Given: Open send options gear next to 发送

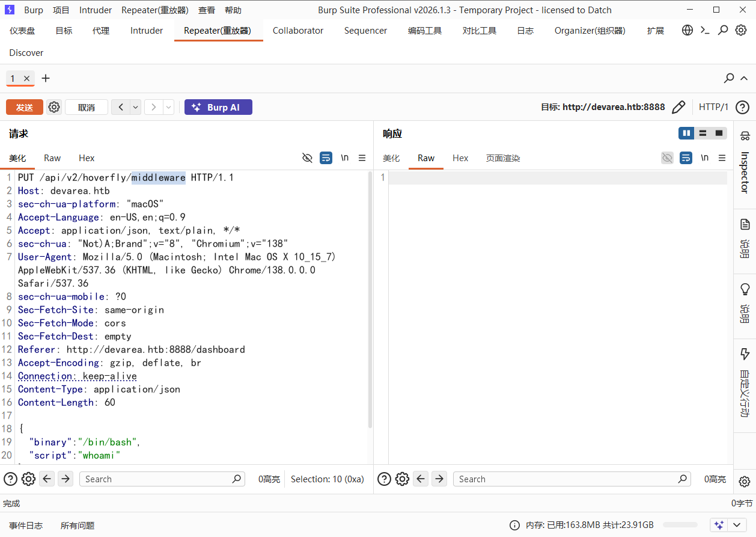Looking at the screenshot, I should tap(54, 107).
